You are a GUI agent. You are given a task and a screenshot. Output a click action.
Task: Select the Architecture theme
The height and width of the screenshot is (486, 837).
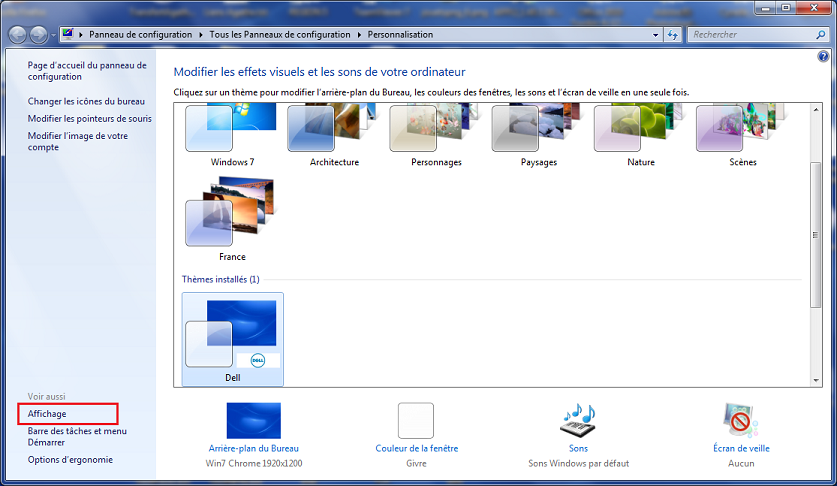334,136
